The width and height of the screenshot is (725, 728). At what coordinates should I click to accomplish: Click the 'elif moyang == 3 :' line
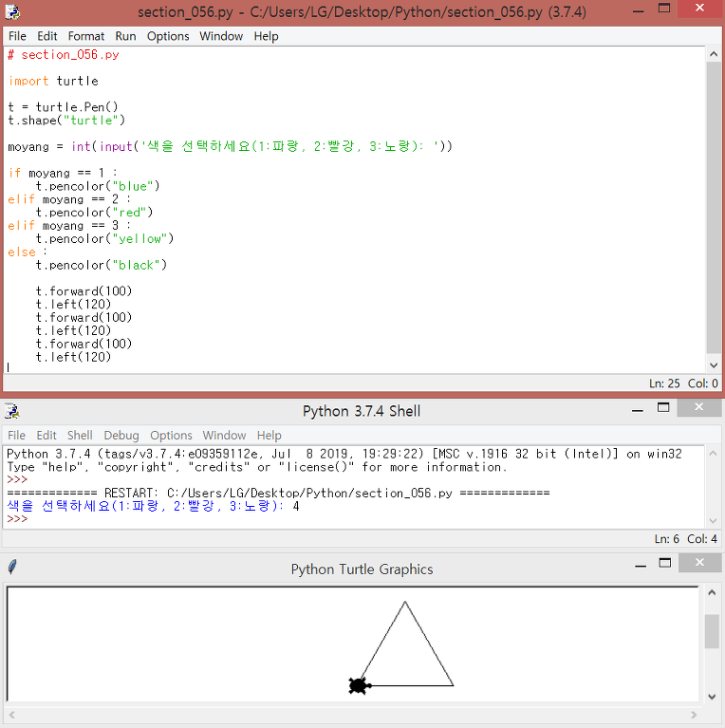[x=69, y=226]
